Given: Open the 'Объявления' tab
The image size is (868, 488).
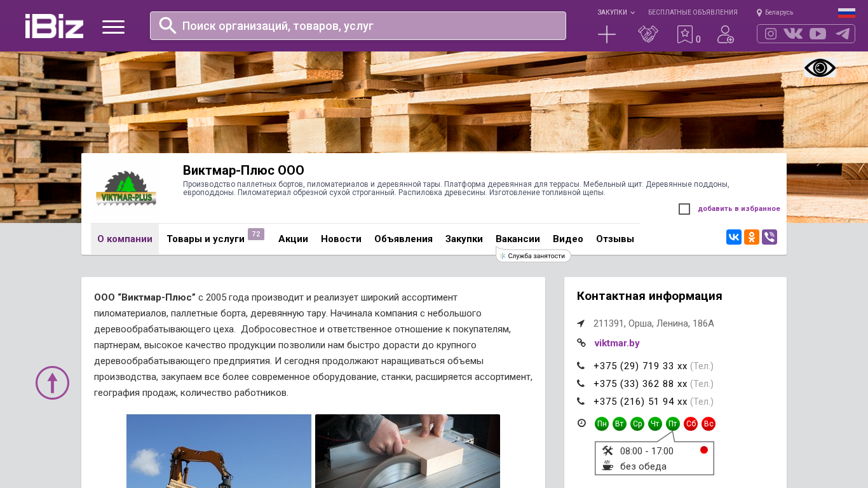Looking at the screenshot, I should pyautogui.click(x=403, y=239).
